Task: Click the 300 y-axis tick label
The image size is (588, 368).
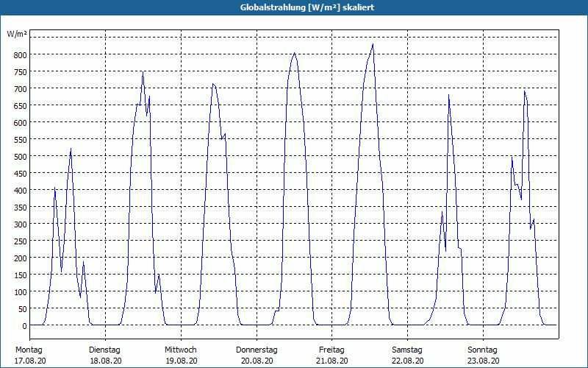Action: point(21,224)
